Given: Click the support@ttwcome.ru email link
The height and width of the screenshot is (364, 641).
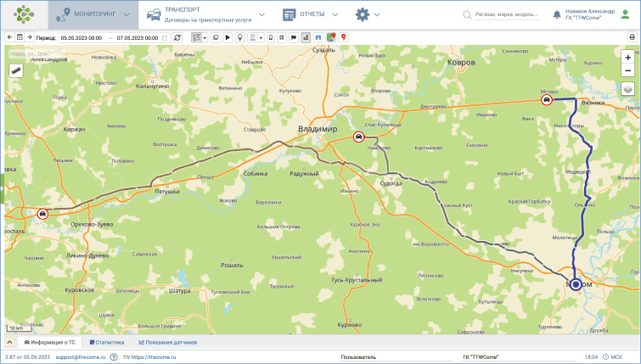Looking at the screenshot, I should click(81, 357).
